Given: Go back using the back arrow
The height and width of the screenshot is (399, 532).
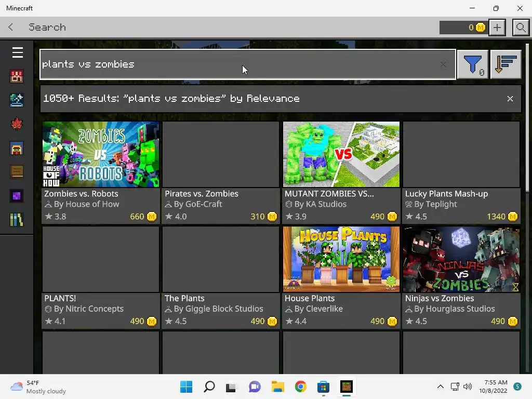Looking at the screenshot, I should click(10, 27).
